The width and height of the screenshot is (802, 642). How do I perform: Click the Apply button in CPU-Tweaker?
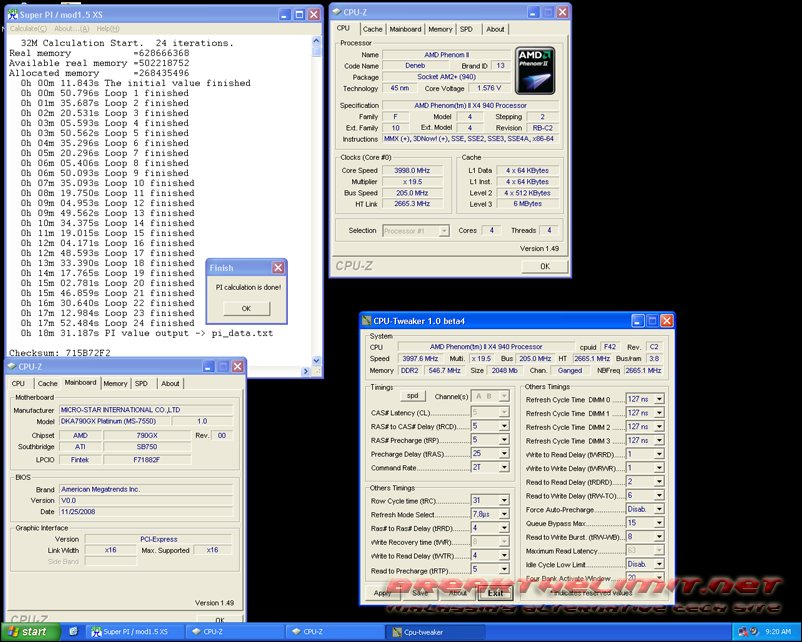point(382,593)
